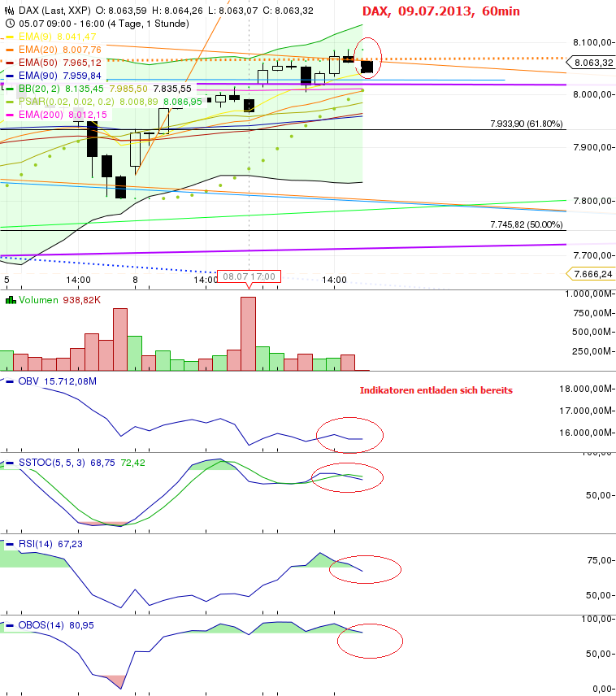
Task: Click the PSAR value 8.086,95
Action: click(183, 102)
